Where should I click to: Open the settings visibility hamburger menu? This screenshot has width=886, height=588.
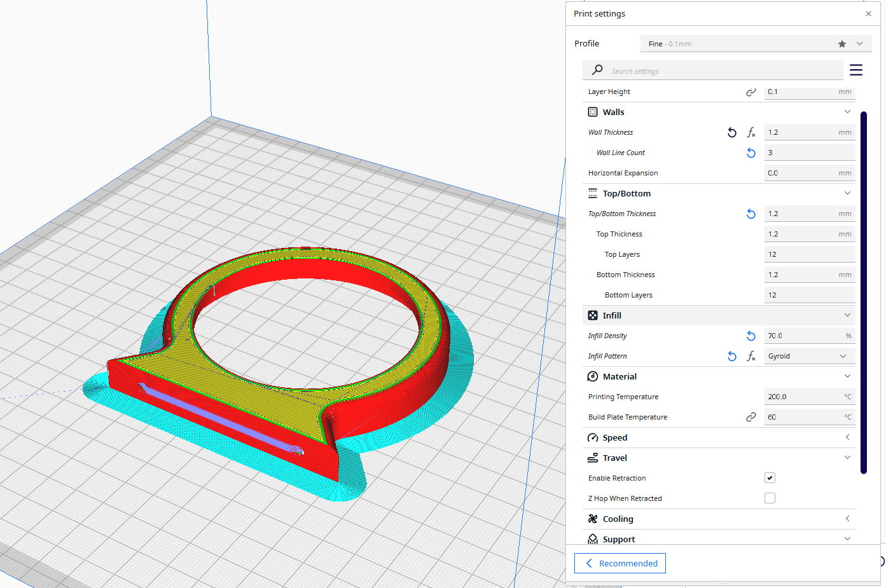855,70
